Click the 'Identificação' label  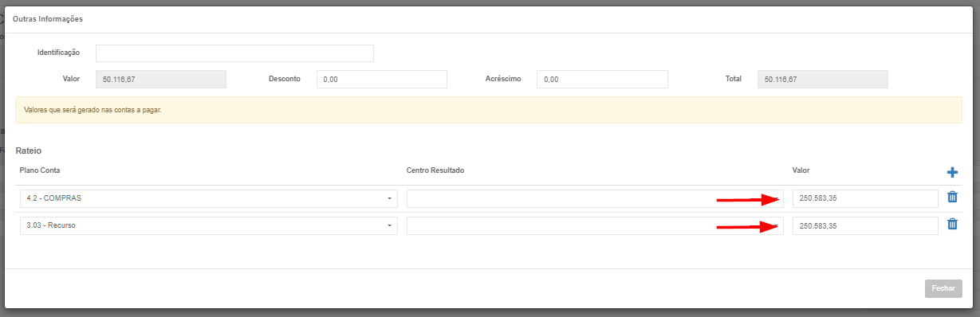click(59, 53)
